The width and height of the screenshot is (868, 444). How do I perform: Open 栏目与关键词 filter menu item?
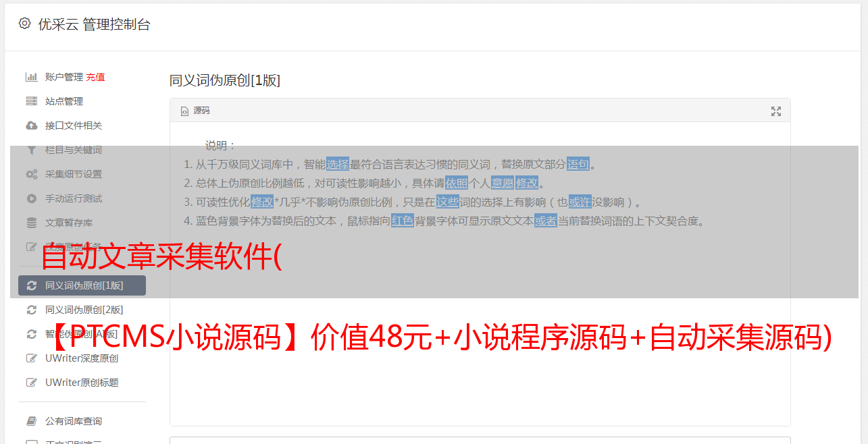coord(82,150)
